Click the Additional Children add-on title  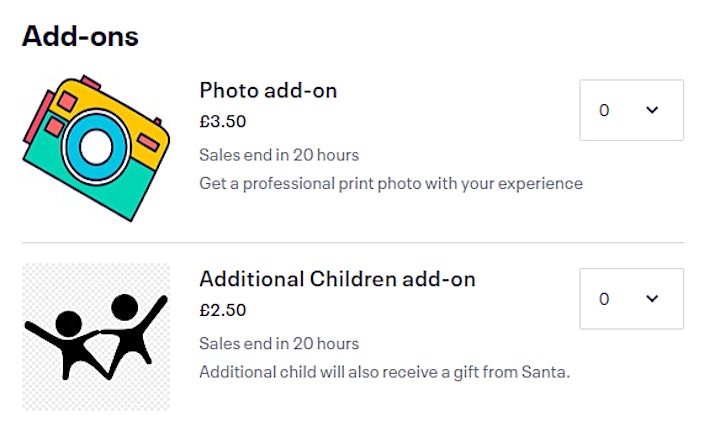click(338, 279)
